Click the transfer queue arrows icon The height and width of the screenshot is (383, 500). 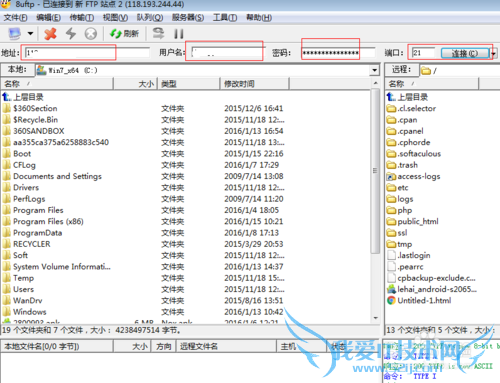[x=158, y=33]
